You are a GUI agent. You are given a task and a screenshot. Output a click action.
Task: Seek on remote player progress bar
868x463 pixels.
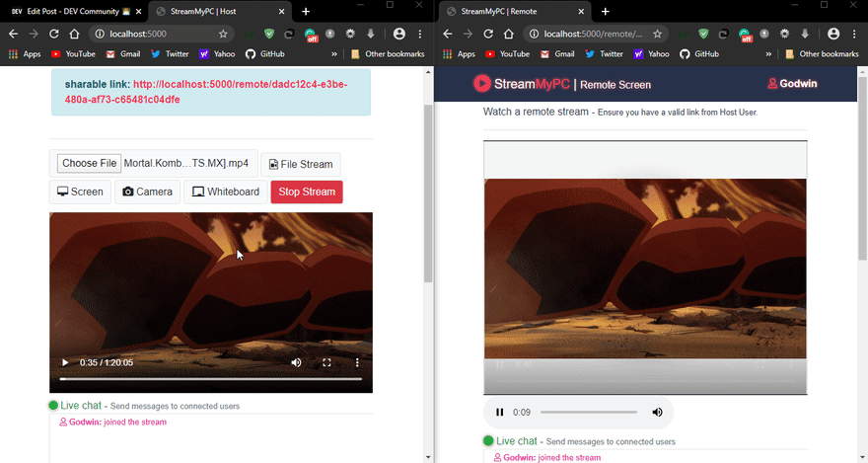pyautogui.click(x=589, y=412)
